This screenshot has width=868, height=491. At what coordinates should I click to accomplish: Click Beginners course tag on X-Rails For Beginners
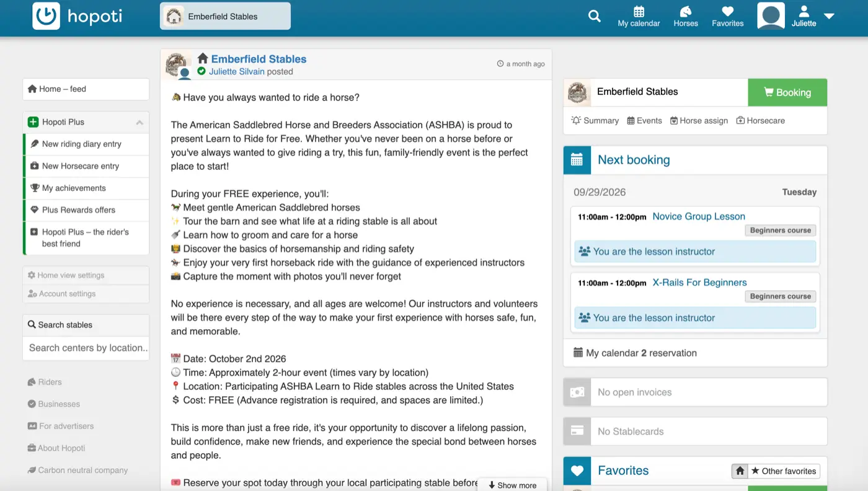[781, 296]
